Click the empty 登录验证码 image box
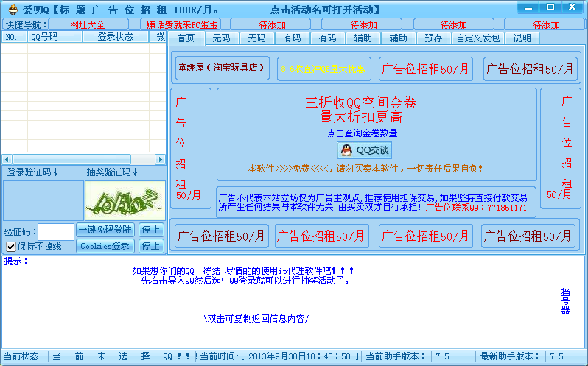 pos(43,201)
